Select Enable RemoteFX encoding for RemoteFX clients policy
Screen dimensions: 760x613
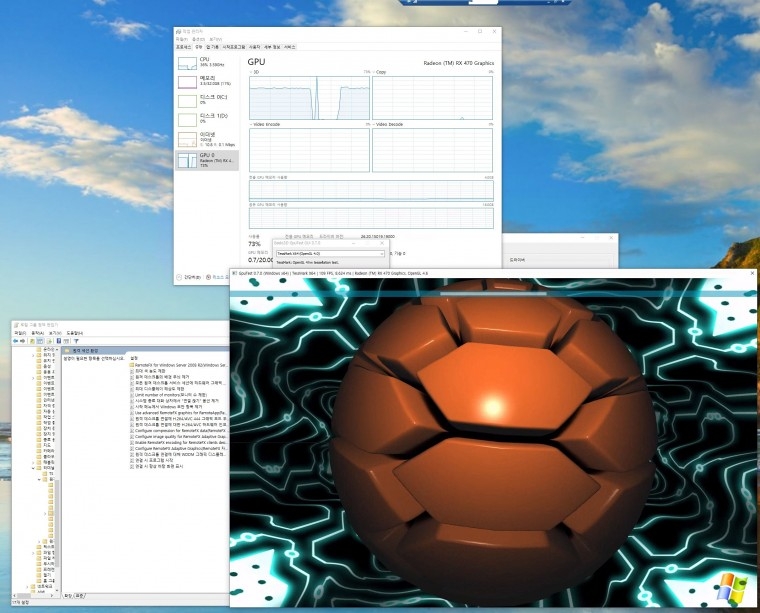coord(178,443)
